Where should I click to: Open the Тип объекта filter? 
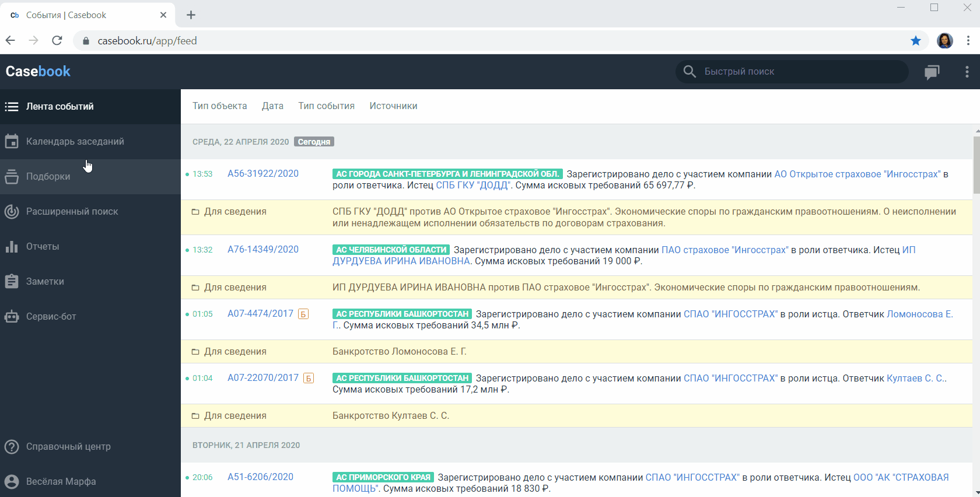pyautogui.click(x=220, y=106)
